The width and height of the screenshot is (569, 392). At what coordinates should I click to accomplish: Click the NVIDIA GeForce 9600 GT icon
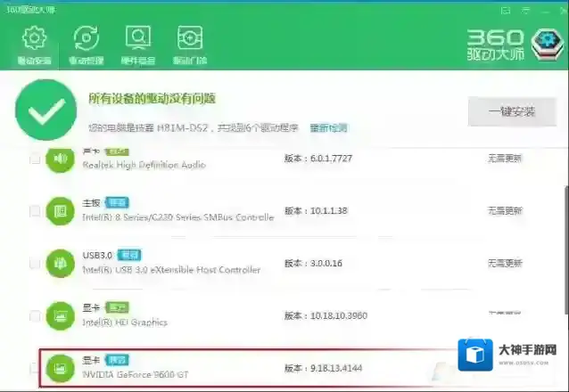point(61,367)
